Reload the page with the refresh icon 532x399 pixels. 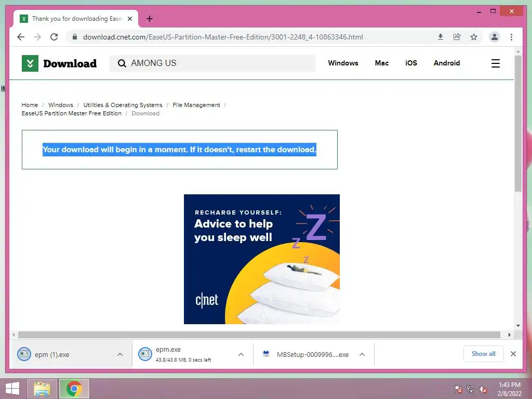click(54, 37)
